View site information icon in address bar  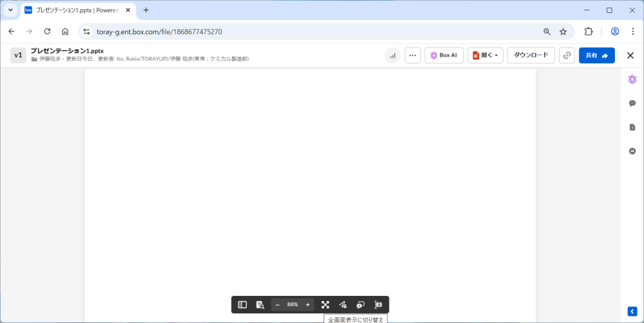[x=86, y=32]
